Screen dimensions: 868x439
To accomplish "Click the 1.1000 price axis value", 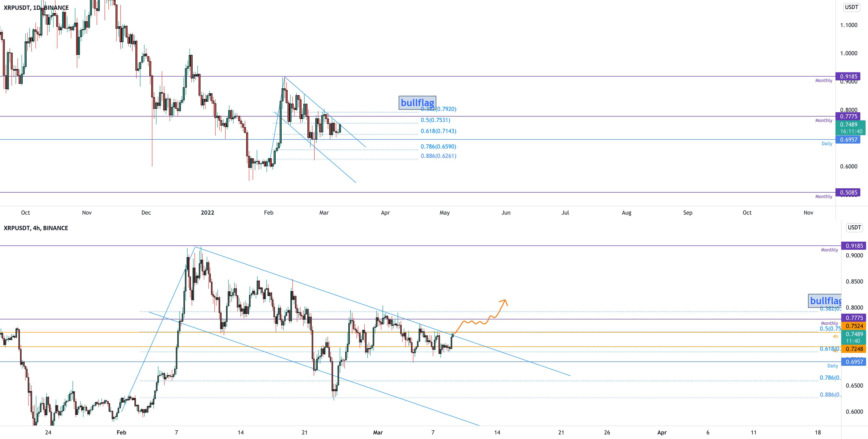I will 848,25.
